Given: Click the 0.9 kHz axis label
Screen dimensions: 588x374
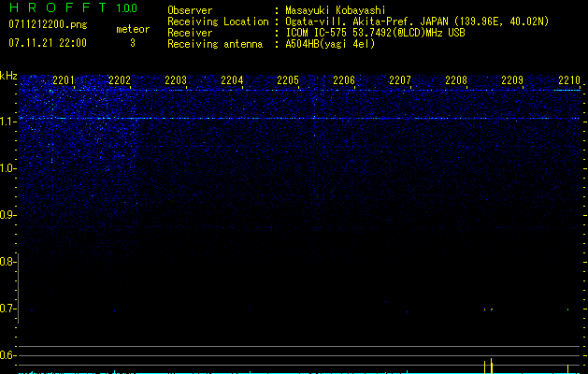Looking at the screenshot, I should 7,215.
